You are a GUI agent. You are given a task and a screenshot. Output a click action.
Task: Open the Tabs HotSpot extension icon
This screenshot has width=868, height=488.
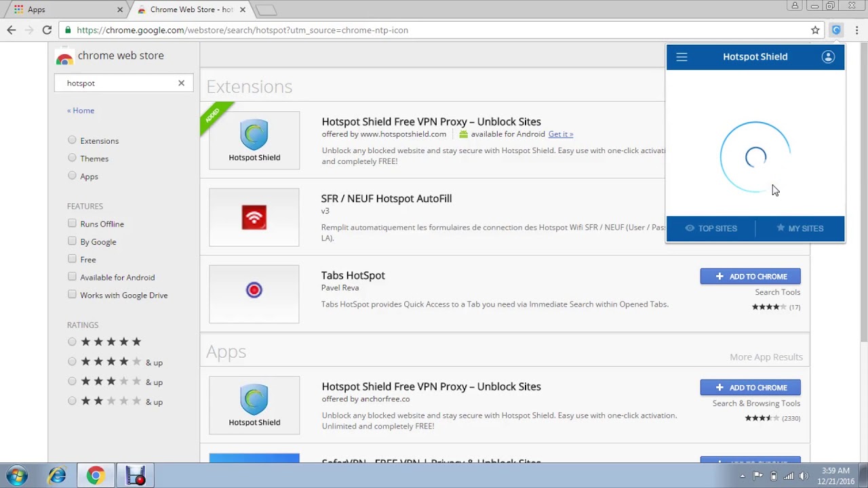point(254,294)
